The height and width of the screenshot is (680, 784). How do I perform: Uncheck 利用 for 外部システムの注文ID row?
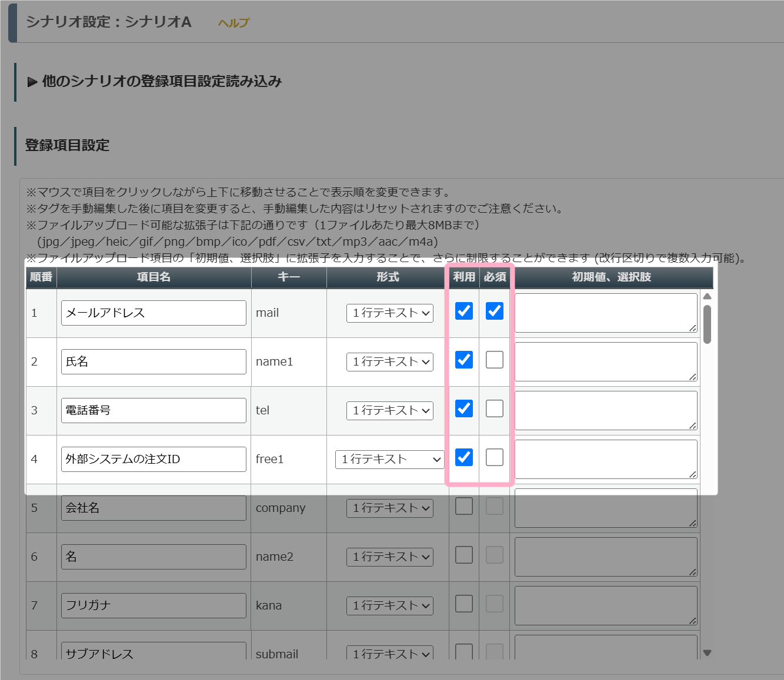(x=464, y=457)
